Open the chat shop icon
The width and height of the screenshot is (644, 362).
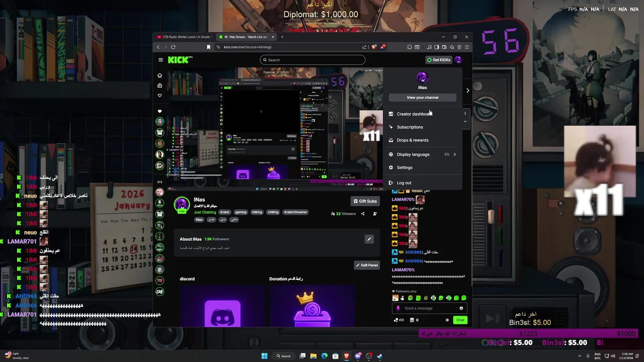[412, 320]
